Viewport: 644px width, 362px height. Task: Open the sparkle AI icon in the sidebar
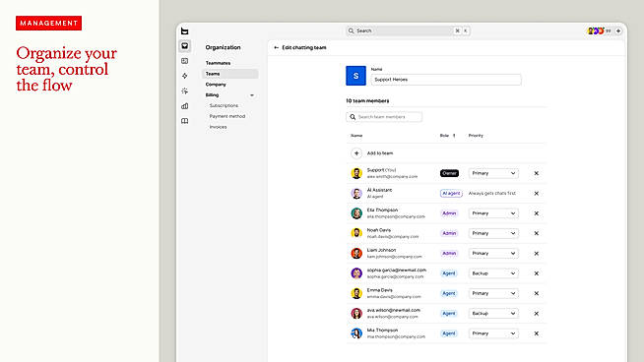(185, 91)
